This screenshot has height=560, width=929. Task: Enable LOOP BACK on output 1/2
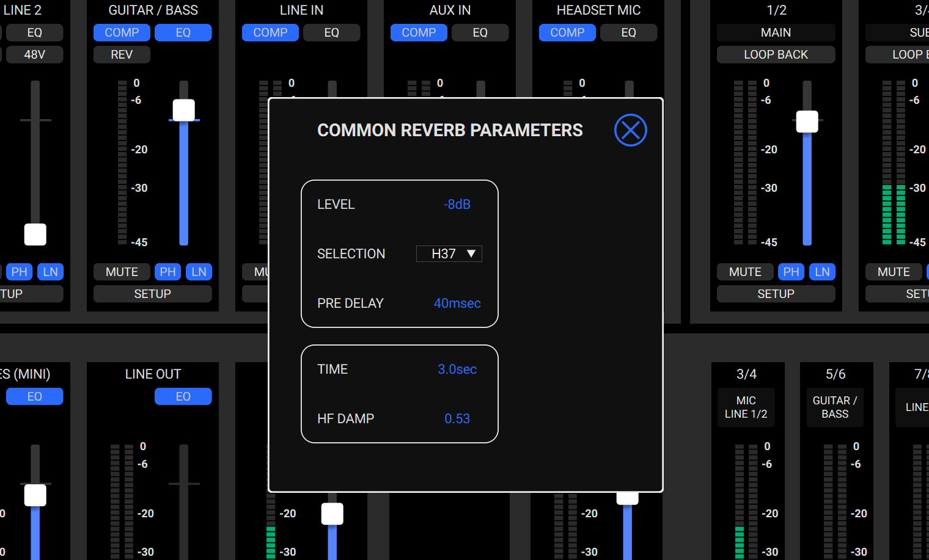click(776, 55)
